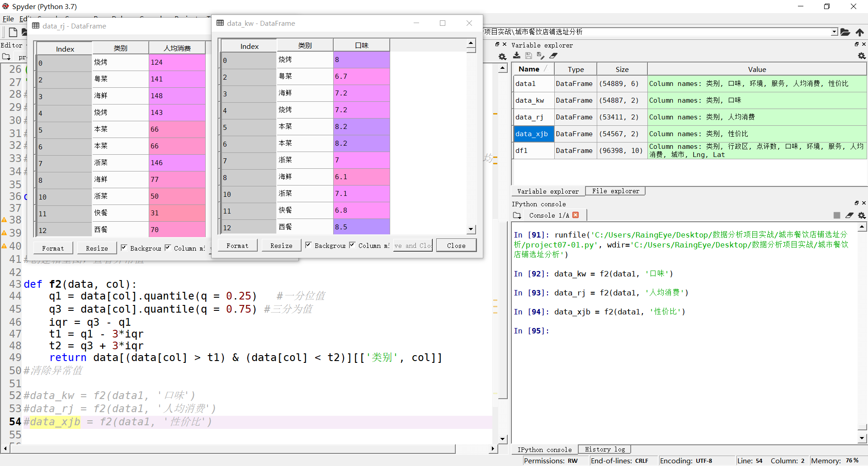The height and width of the screenshot is (466, 868).
Task: Toggle Background color checkbox in data_rj window
Action: pos(124,248)
